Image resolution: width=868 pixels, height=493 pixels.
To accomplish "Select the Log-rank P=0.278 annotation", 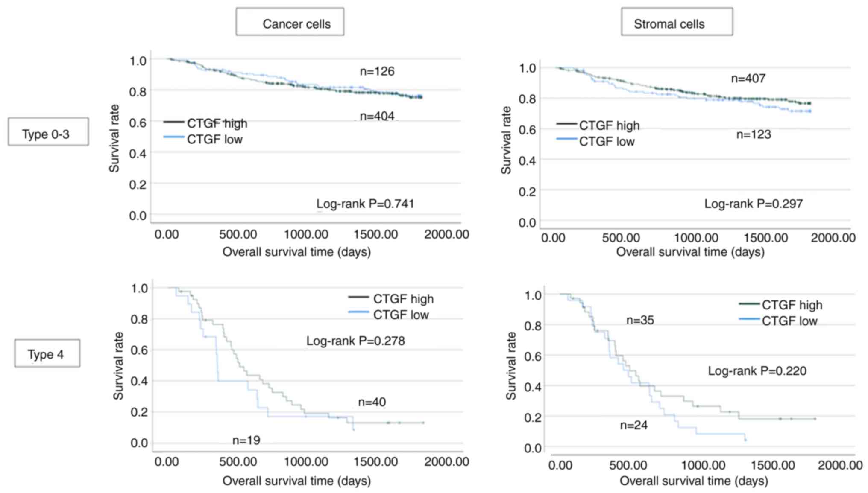I will pos(355,341).
